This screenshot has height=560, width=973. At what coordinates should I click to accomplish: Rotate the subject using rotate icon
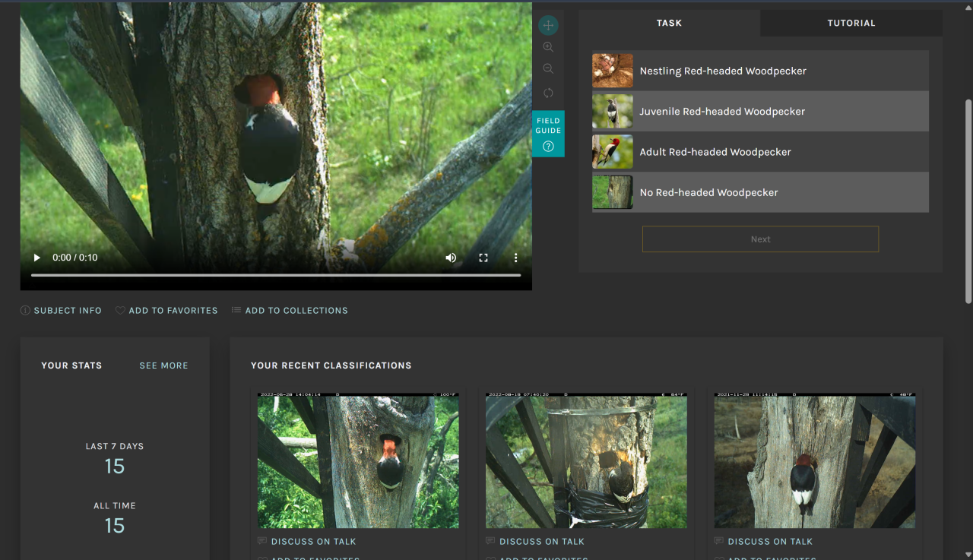pyautogui.click(x=548, y=93)
